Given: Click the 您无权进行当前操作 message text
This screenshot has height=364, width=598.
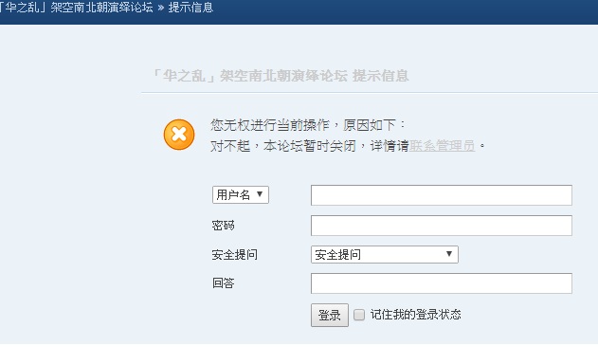Looking at the screenshot, I should click(270, 125).
